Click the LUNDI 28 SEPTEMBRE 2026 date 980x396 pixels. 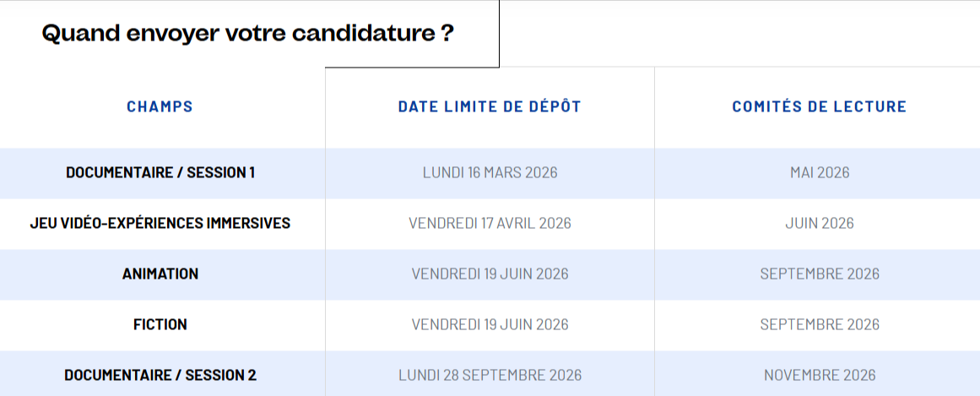(x=490, y=375)
